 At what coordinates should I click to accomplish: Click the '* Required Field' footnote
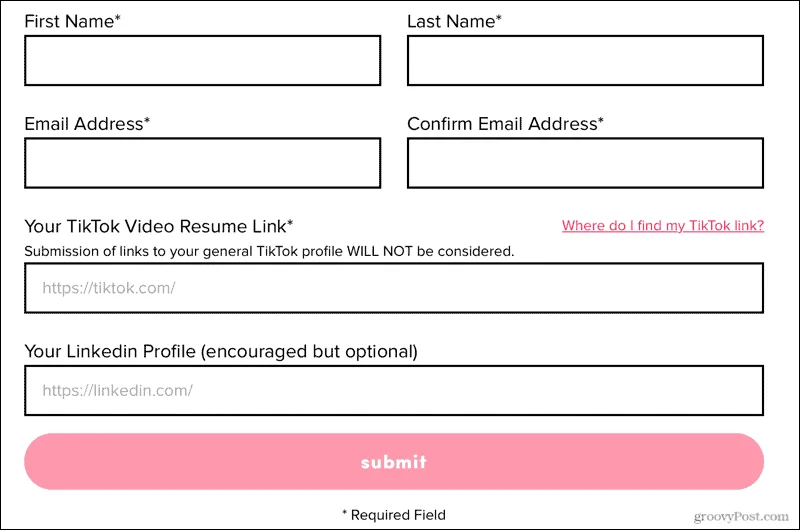point(394,515)
